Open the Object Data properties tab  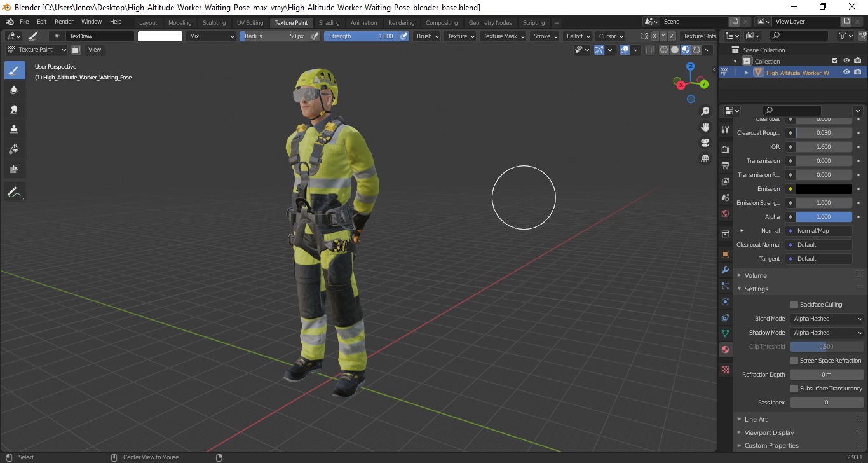[x=725, y=333]
